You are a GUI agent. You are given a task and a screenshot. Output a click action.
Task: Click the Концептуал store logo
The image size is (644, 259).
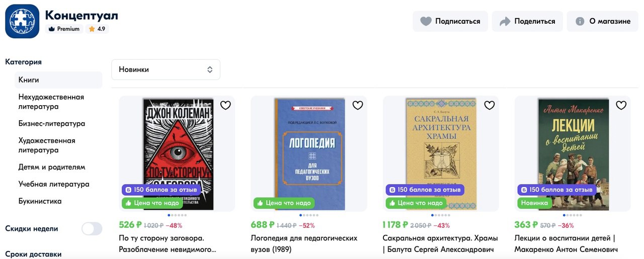click(22, 21)
